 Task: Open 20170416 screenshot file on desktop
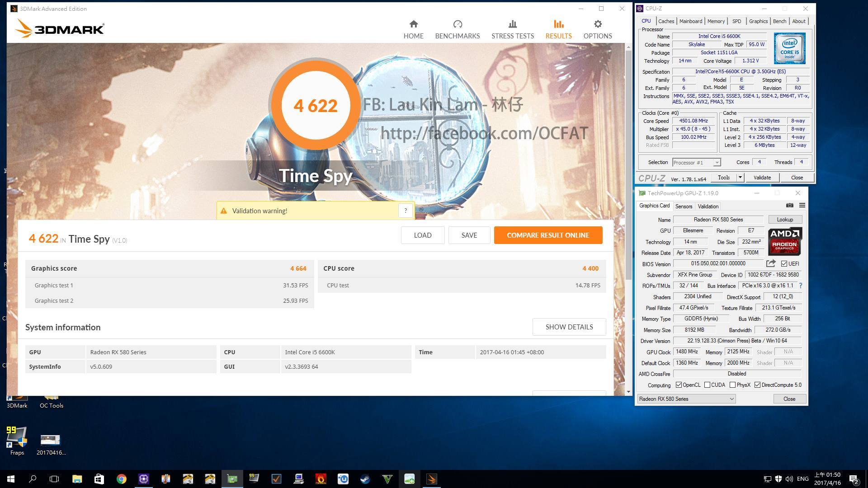pyautogui.click(x=51, y=444)
